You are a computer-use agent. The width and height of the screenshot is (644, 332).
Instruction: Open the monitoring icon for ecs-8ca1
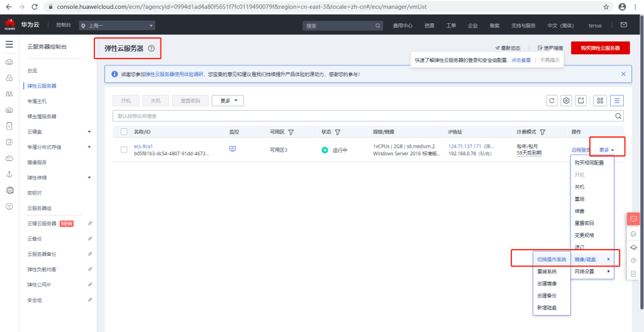[233, 149]
